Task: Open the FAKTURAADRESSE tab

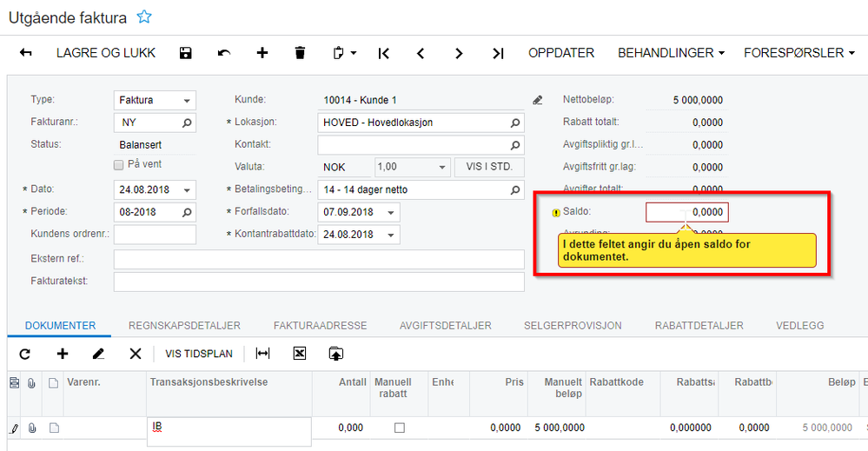Action: click(320, 326)
